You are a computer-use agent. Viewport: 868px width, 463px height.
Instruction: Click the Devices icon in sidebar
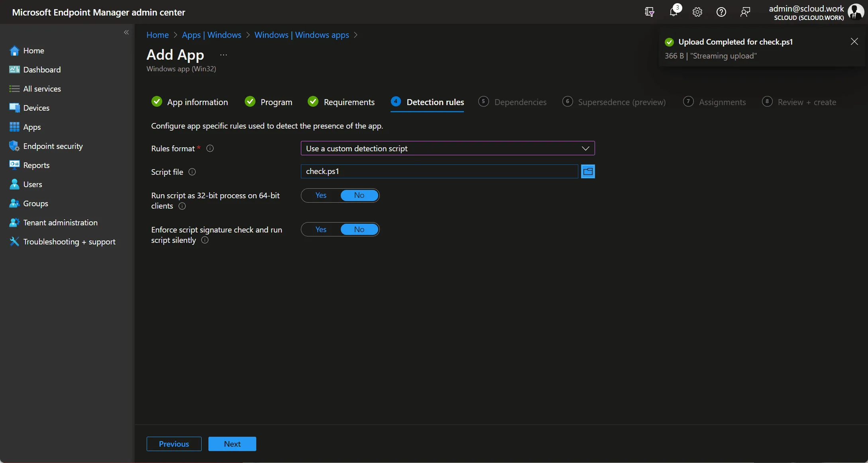click(14, 108)
